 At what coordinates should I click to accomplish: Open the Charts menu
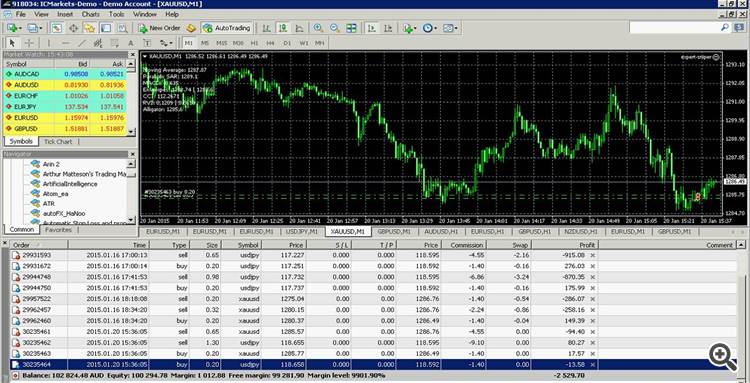point(90,15)
